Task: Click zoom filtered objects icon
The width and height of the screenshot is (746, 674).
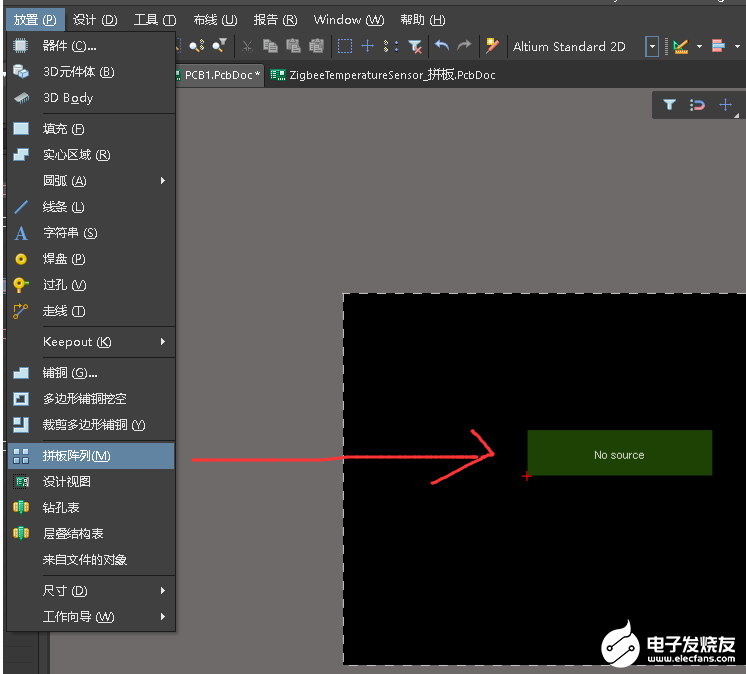Action: (220, 46)
